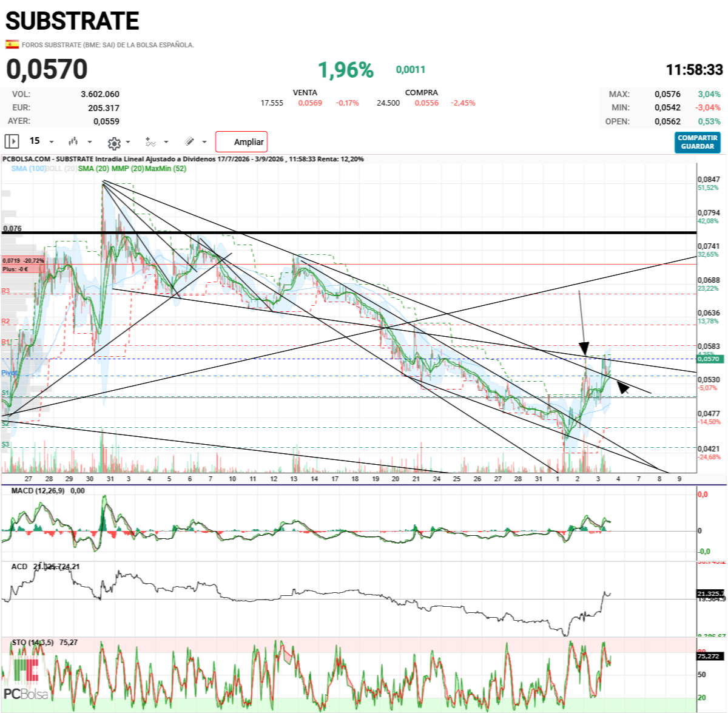Toggle the BOLL (20) indicator label
Image resolution: width=728 pixels, height=713 pixels.
click(x=61, y=169)
